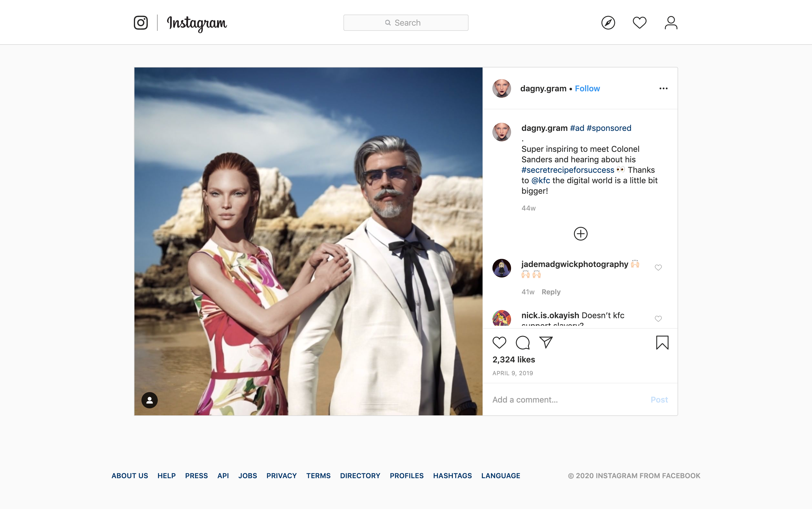Open Press footer link
812x509 pixels.
tap(196, 476)
